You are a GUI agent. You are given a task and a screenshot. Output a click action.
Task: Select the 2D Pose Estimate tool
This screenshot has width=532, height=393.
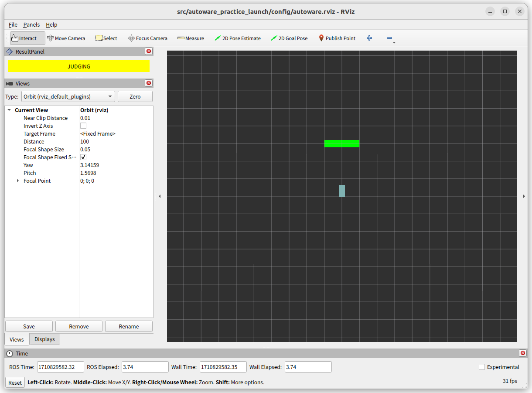[237, 38]
